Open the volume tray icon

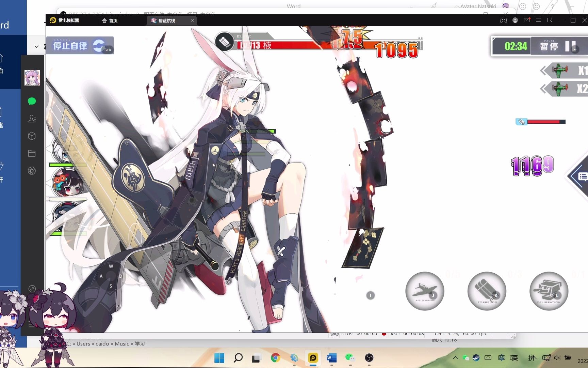click(557, 358)
